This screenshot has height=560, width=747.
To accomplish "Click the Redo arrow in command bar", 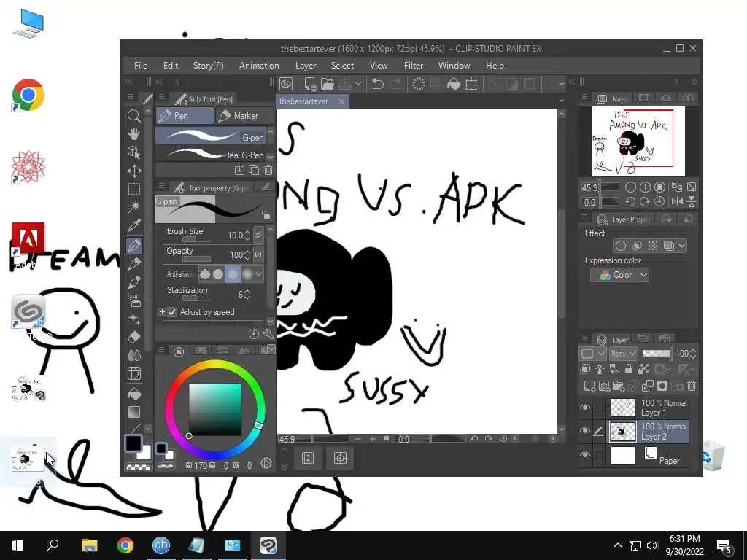I will click(395, 85).
